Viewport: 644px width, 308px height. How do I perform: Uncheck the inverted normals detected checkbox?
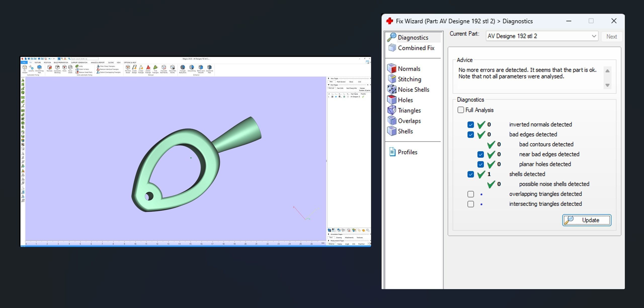coord(470,125)
